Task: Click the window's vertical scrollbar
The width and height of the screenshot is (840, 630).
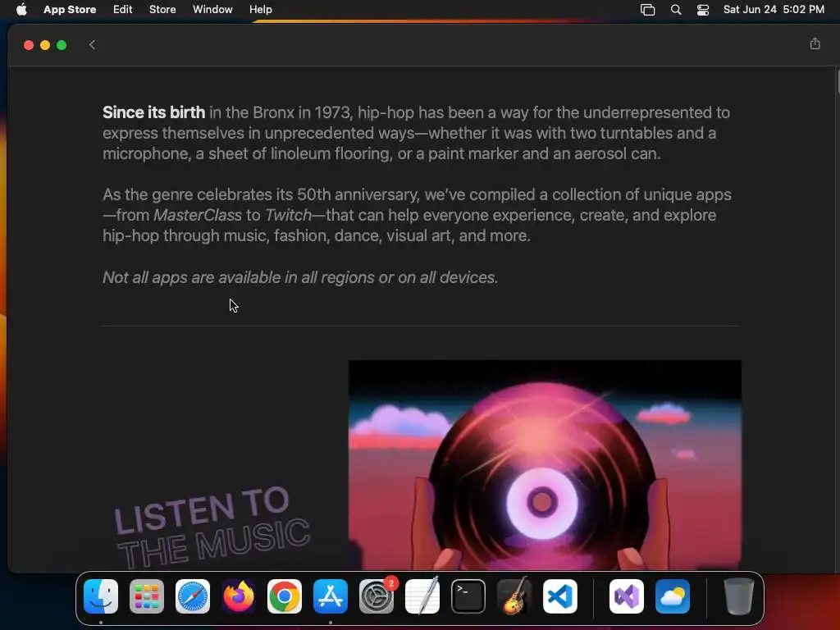Action: [838, 80]
